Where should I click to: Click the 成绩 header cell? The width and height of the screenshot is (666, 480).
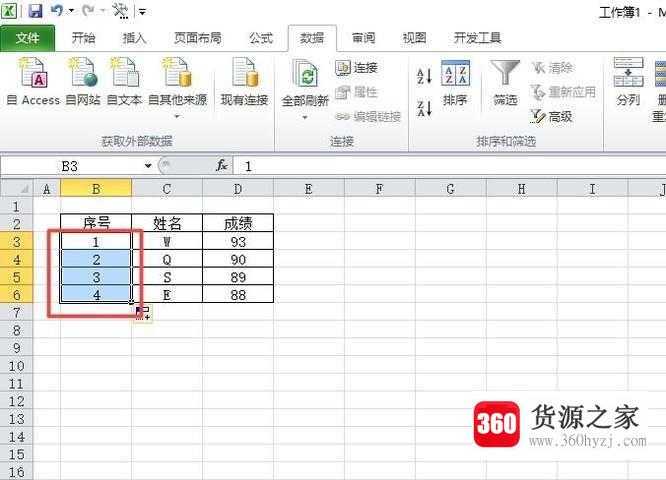pyautogui.click(x=238, y=223)
